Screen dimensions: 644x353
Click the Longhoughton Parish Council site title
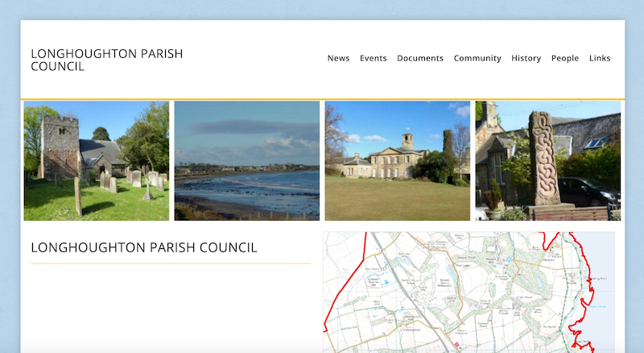106,60
